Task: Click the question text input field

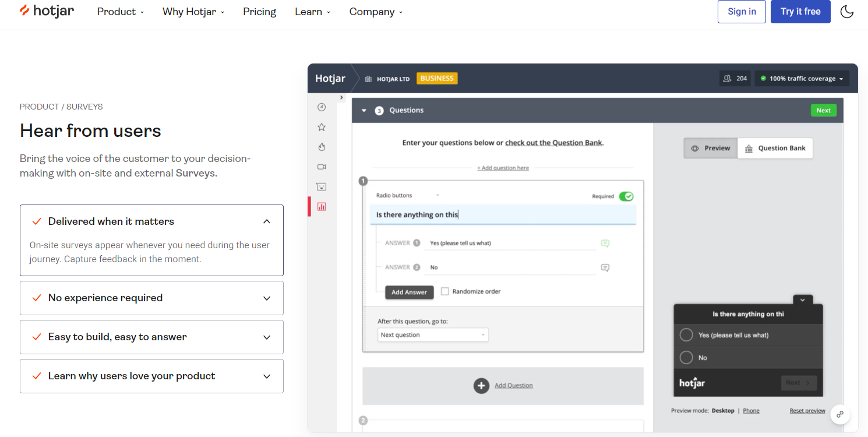Action: 503,214
